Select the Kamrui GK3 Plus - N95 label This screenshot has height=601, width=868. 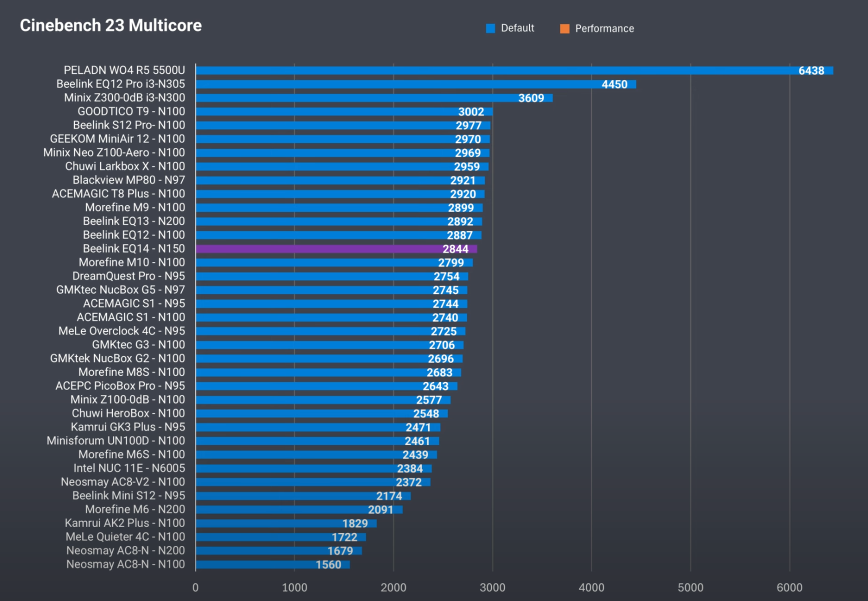128,427
